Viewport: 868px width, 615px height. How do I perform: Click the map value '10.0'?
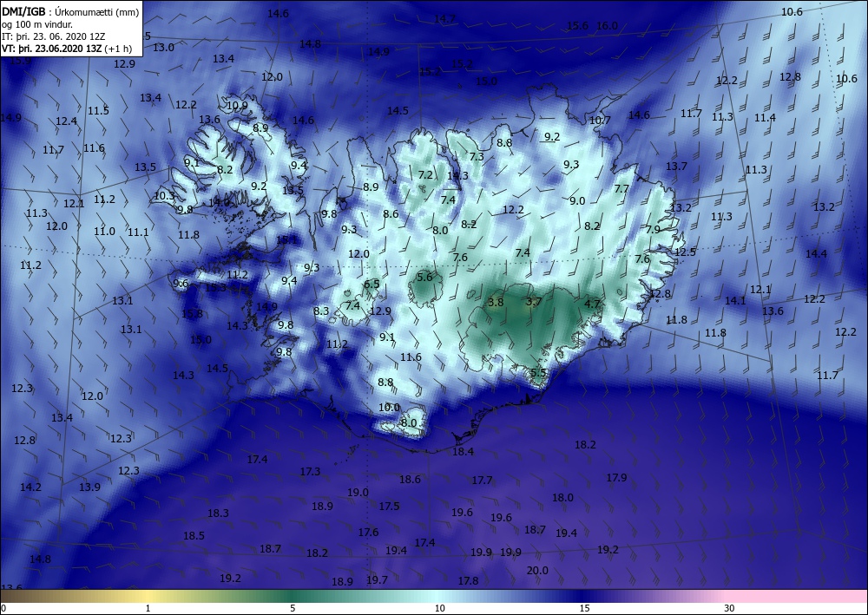(389, 407)
